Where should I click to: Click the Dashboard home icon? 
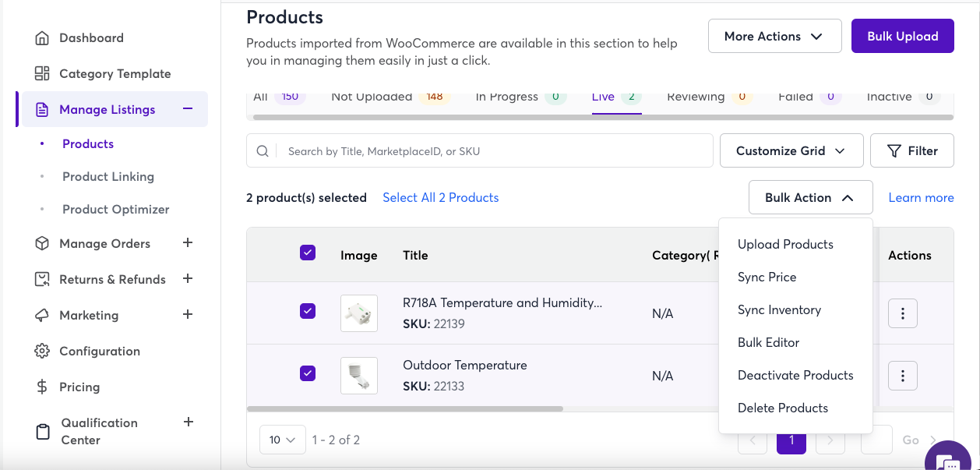[42, 38]
